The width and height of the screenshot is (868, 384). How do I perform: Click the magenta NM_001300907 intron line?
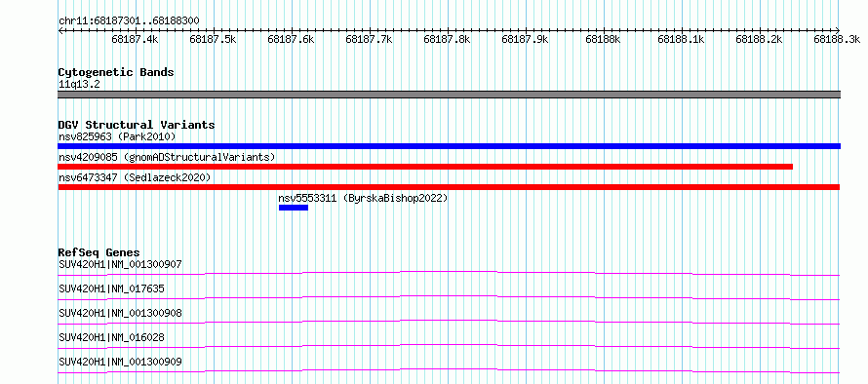coord(449,272)
